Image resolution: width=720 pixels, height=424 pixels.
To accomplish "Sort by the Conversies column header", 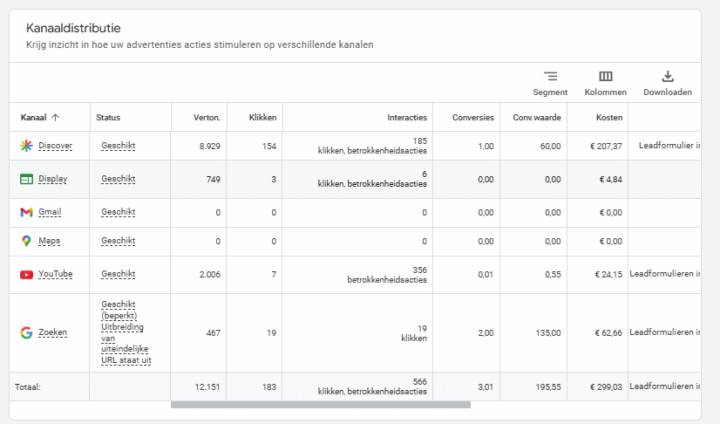I will pyautogui.click(x=473, y=117).
